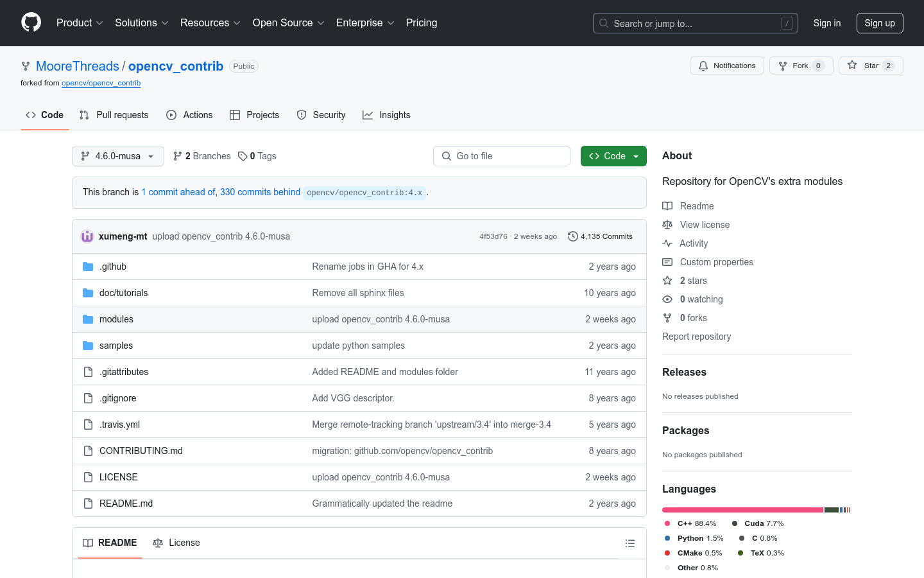
Task: Click the Cuda segment of language bar
Action: [832, 510]
